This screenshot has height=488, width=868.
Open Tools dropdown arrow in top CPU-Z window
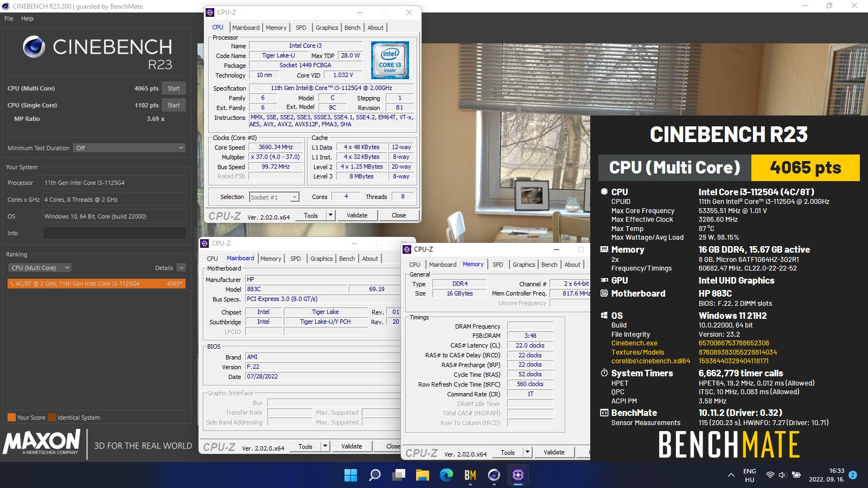click(x=330, y=216)
